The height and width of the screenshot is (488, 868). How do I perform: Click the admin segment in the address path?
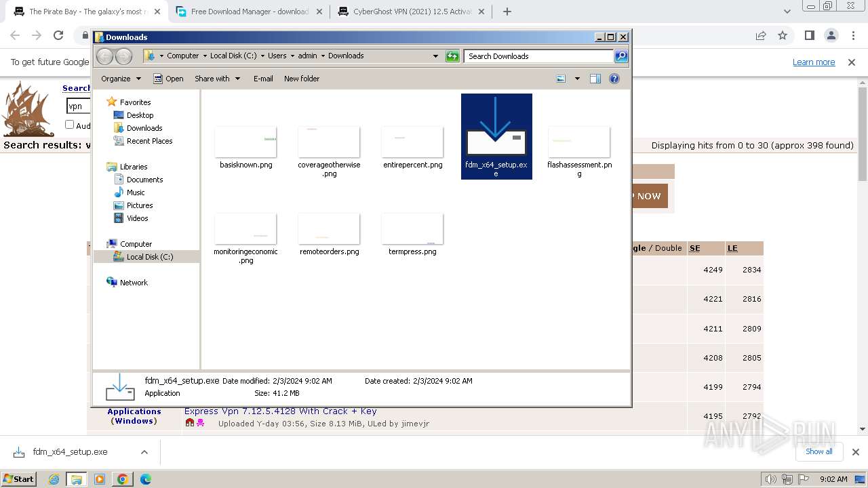tap(307, 56)
